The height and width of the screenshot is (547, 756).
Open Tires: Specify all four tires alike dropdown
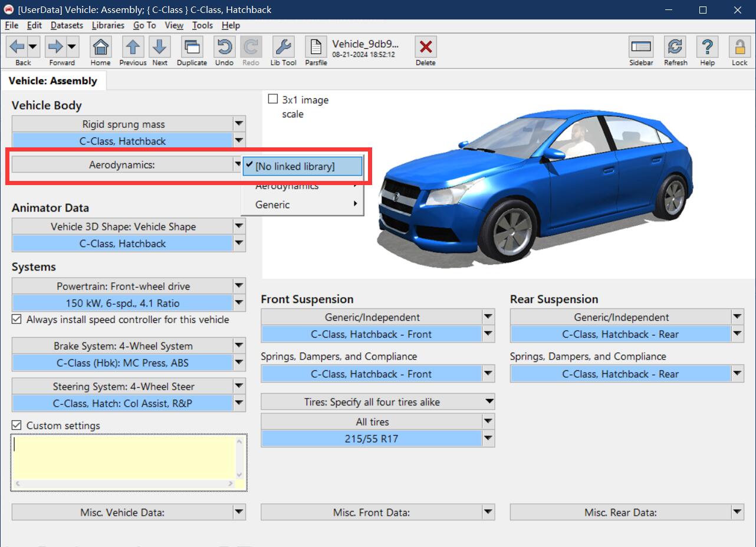488,402
